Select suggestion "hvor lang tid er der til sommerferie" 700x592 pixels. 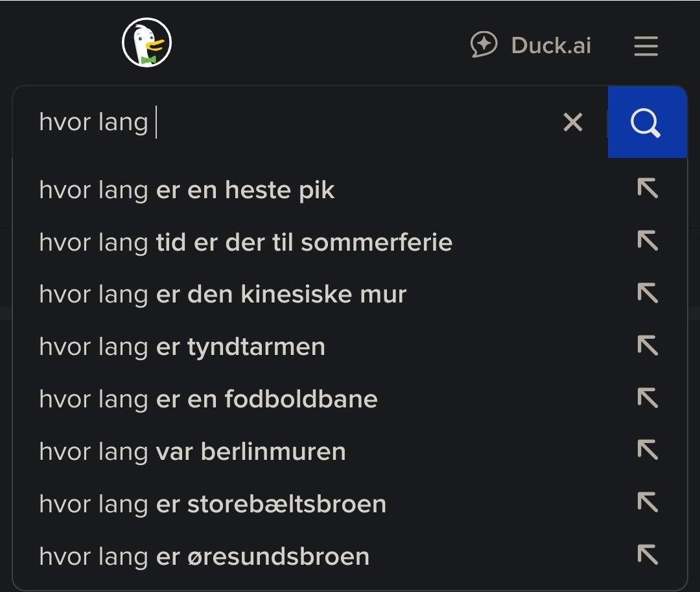click(246, 242)
